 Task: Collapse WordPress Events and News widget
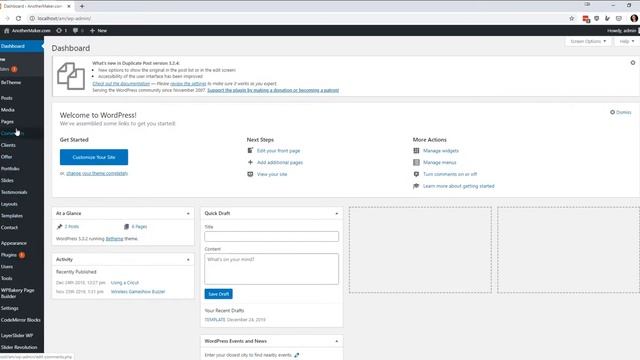[337, 341]
